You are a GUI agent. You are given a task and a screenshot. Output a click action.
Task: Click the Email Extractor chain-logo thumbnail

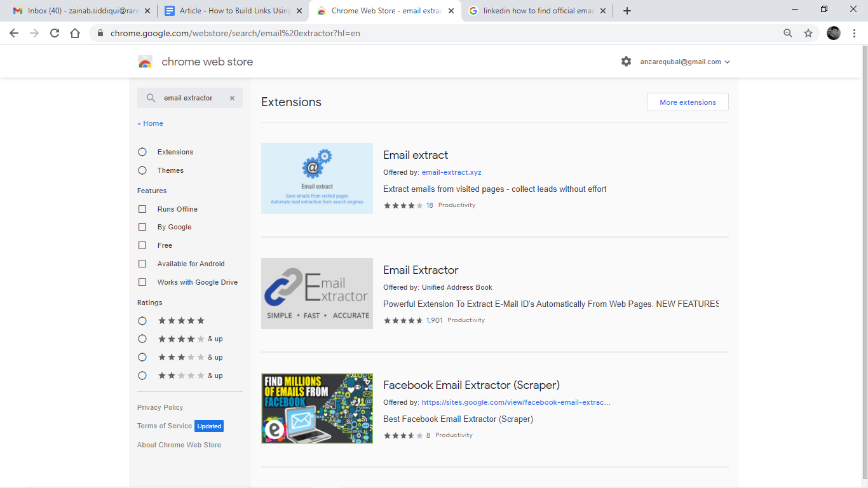317,294
